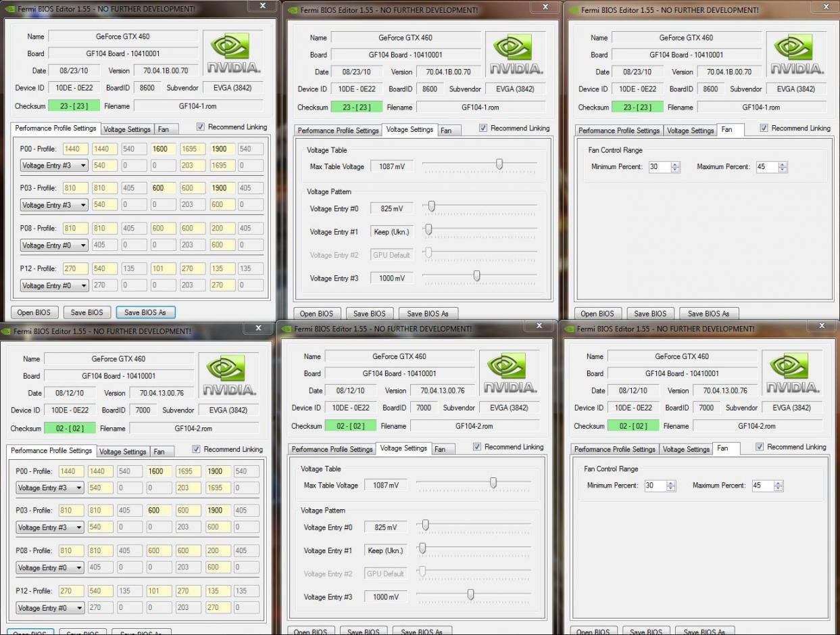Select Voltage Settings tab in GF104-1 Fan window
The width and height of the screenshot is (840, 635).
pos(690,131)
